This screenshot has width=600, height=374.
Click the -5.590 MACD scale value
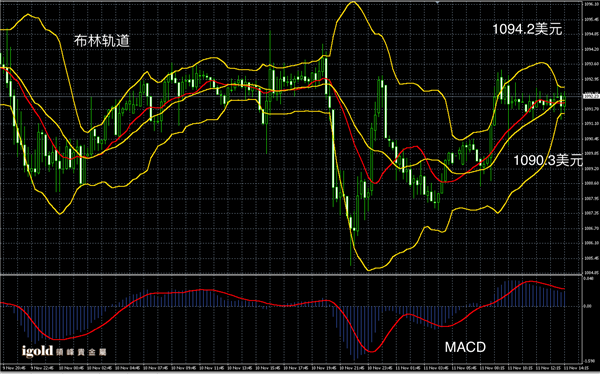click(x=589, y=360)
